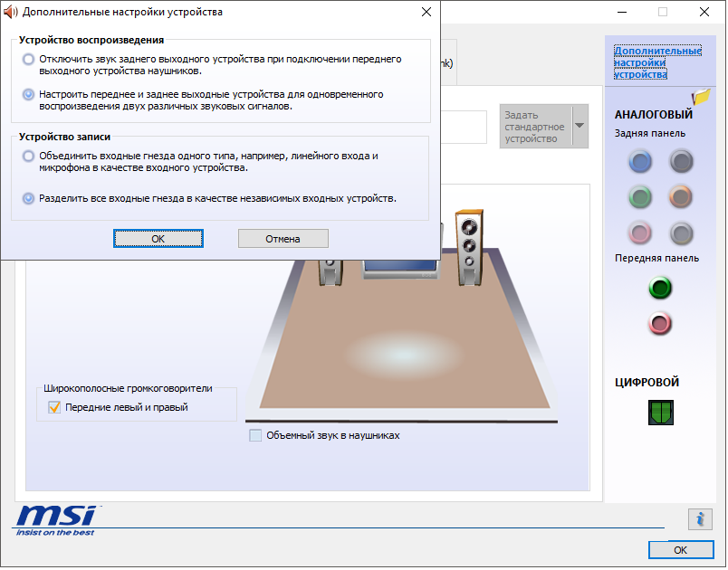Open 'Дополнительные настройки устройства' link
The height and width of the screenshot is (570, 728).
click(657, 62)
